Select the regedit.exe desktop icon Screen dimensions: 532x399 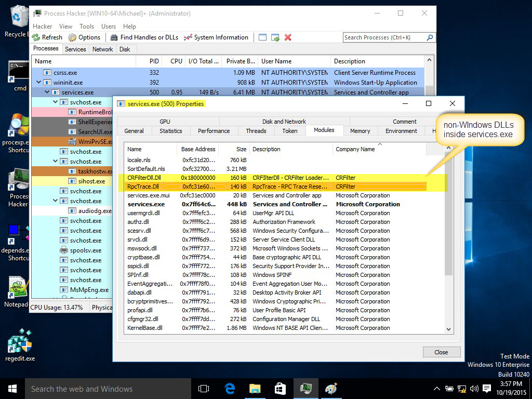[x=20, y=345]
